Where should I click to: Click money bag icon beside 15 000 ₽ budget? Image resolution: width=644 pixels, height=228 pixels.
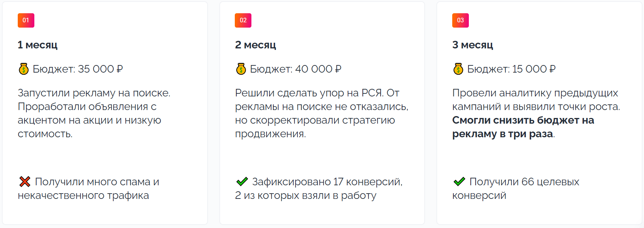point(458,69)
